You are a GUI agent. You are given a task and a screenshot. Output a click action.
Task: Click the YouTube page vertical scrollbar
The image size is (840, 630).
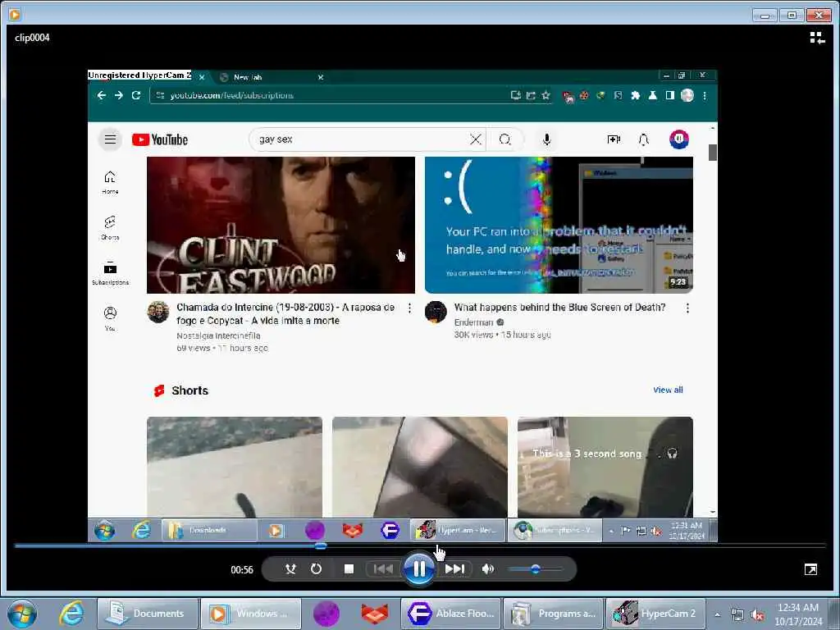[x=713, y=152]
